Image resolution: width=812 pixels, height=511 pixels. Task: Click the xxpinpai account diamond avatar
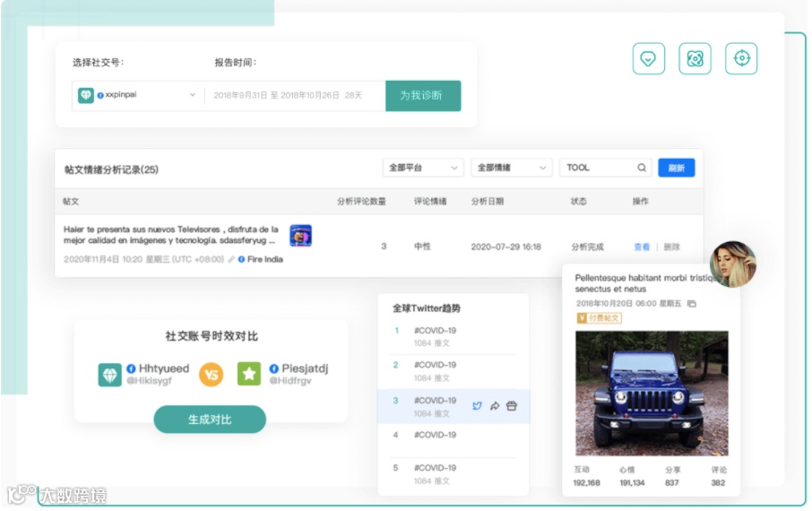[x=85, y=95]
